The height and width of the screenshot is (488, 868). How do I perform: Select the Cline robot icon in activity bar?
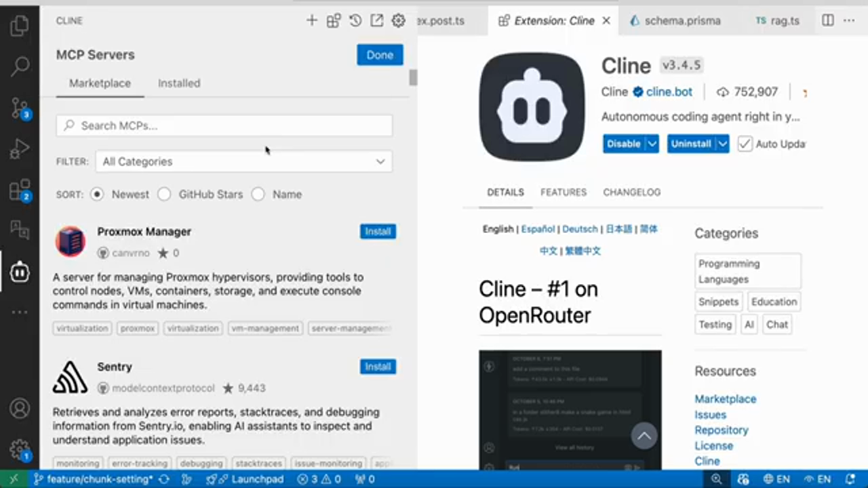(20, 272)
